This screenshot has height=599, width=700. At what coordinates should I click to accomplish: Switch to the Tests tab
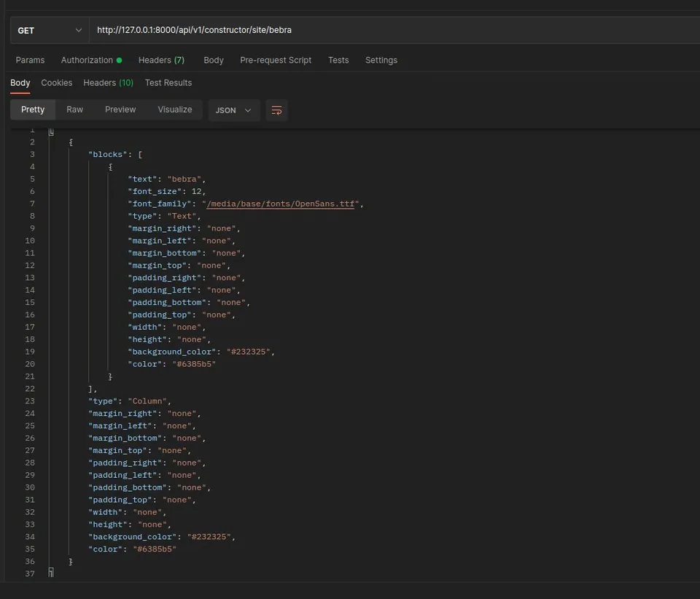coord(338,61)
